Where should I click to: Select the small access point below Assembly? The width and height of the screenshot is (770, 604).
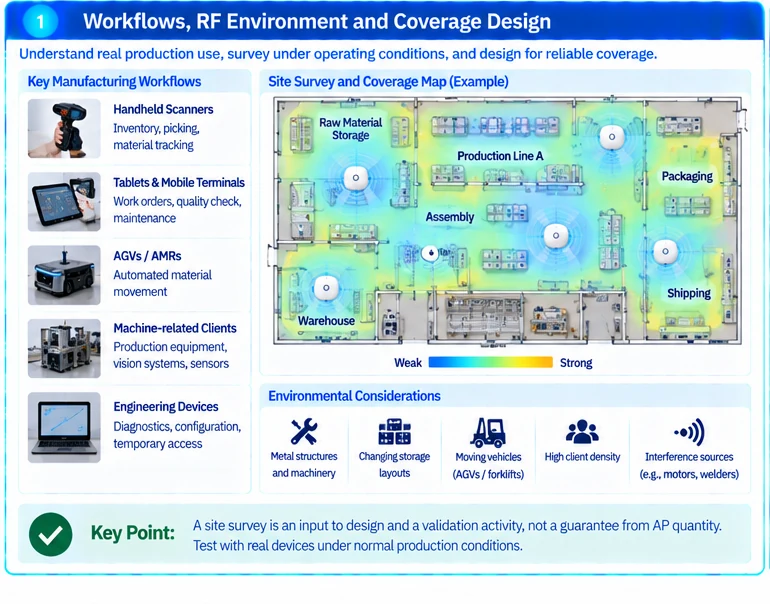click(430, 253)
